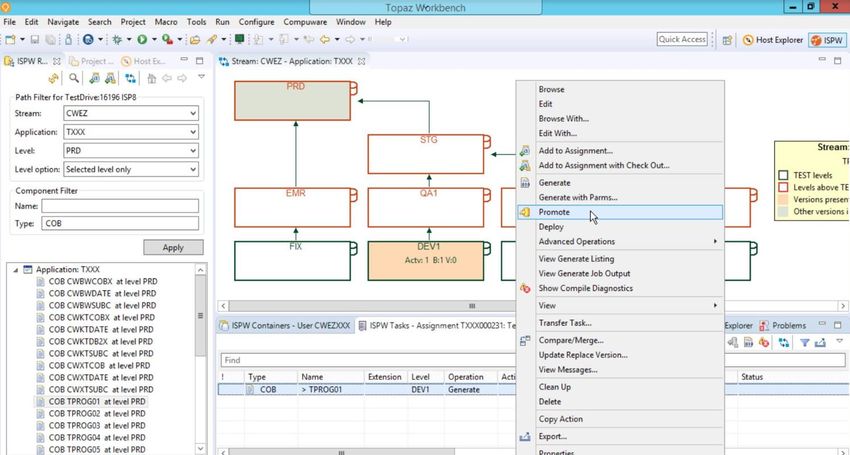850x455 pixels.
Task: Click the compile diagnostics icon in tasks toolbar
Action: click(x=764, y=342)
